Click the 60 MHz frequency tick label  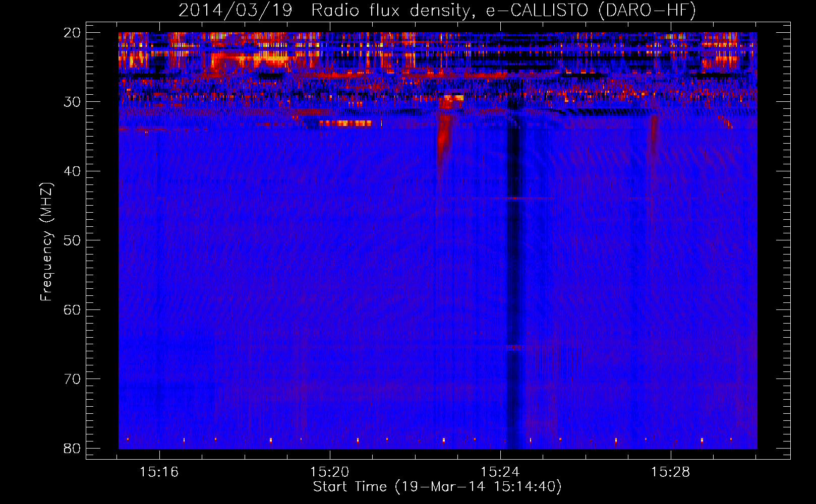click(73, 309)
